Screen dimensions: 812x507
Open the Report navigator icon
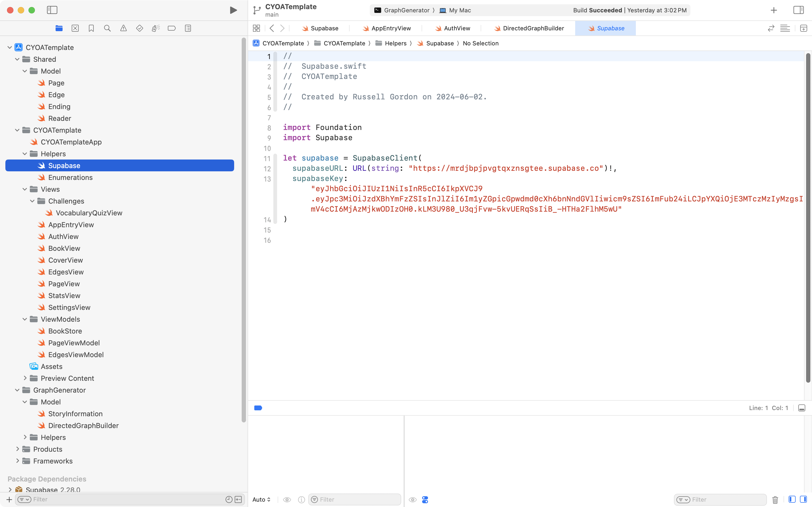pyautogui.click(x=188, y=28)
